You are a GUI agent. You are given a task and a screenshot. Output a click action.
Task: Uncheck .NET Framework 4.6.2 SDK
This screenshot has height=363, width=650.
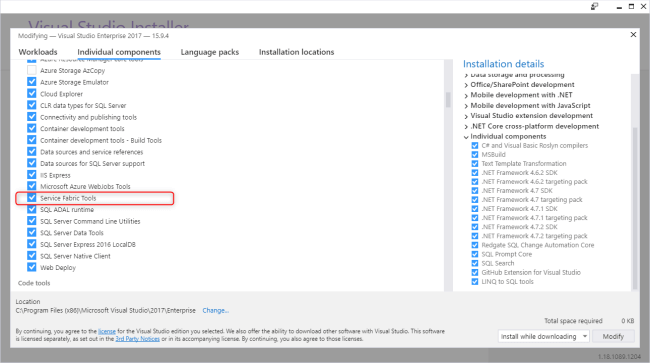[x=475, y=173]
